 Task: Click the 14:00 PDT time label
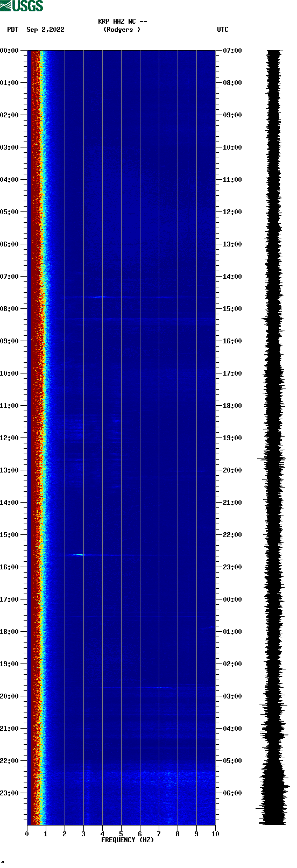pyautogui.click(x=10, y=503)
